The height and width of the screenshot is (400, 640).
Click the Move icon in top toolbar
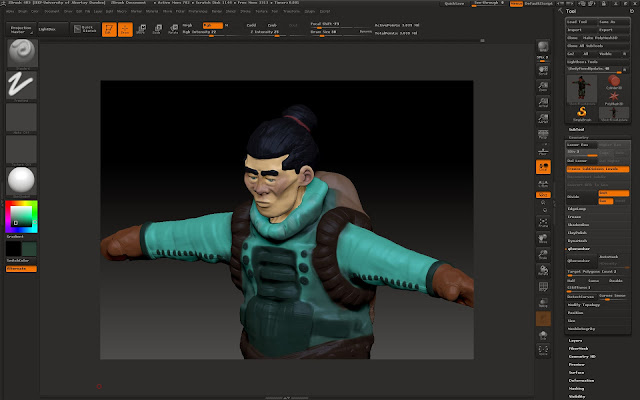click(x=142, y=29)
